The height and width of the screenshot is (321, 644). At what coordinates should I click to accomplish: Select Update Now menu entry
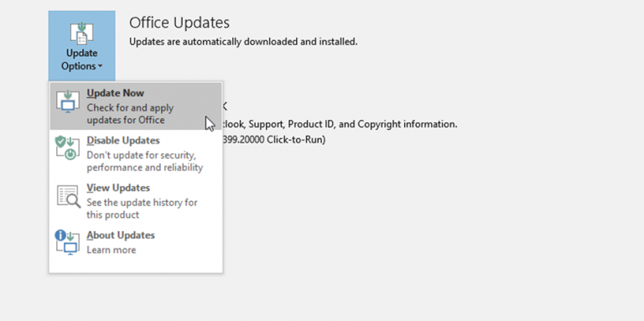(x=136, y=106)
